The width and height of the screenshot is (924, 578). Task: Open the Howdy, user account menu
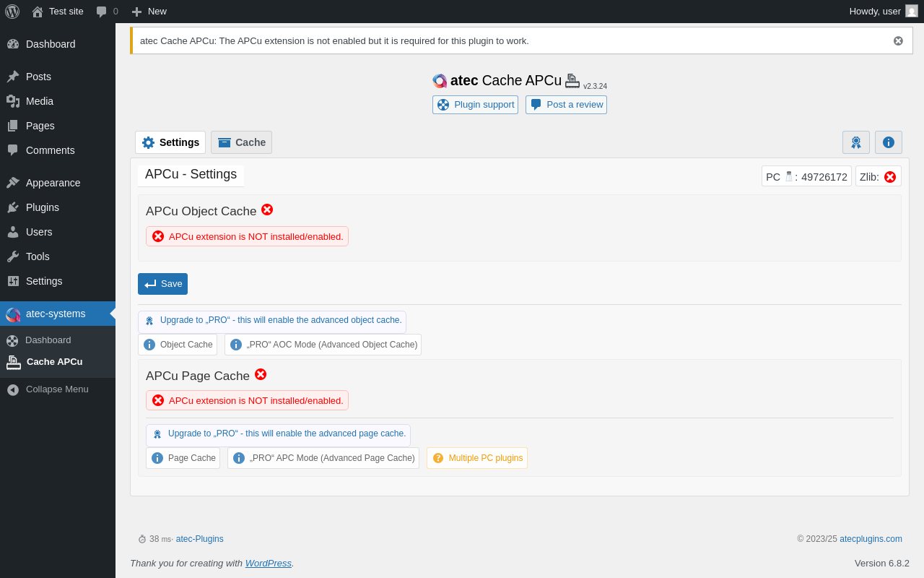pos(883,12)
